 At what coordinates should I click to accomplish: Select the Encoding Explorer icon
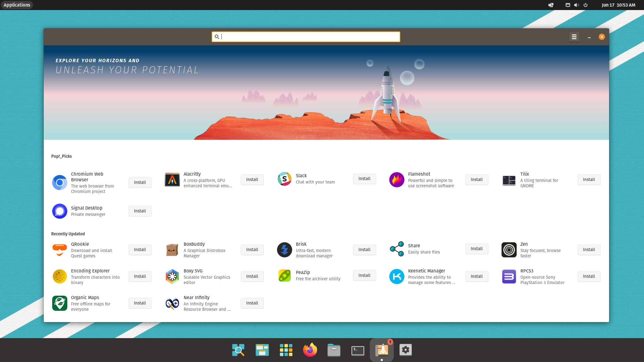60,277
